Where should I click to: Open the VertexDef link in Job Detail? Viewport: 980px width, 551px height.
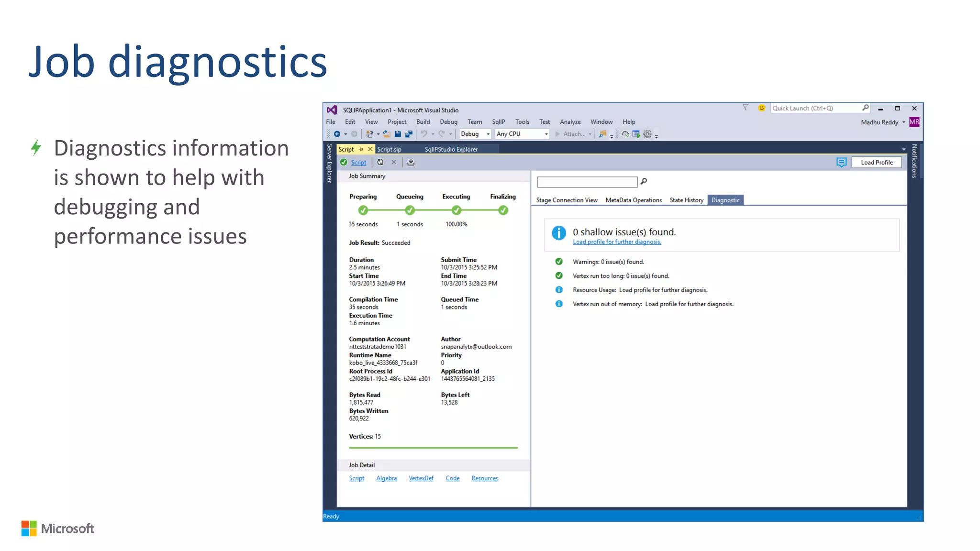tap(421, 478)
